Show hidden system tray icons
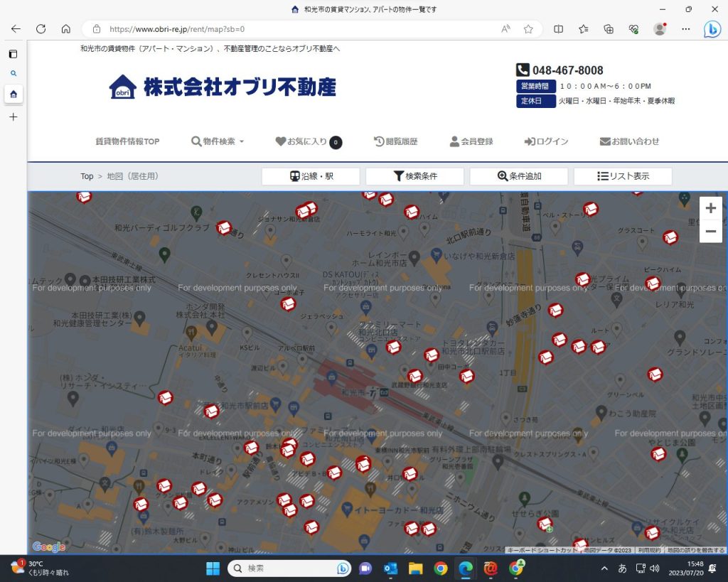This screenshot has width=728, height=582. (x=604, y=568)
